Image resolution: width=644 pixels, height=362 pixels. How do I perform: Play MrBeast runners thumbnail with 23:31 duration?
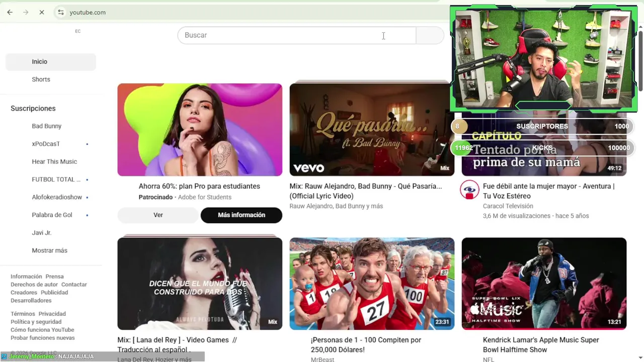(x=372, y=284)
